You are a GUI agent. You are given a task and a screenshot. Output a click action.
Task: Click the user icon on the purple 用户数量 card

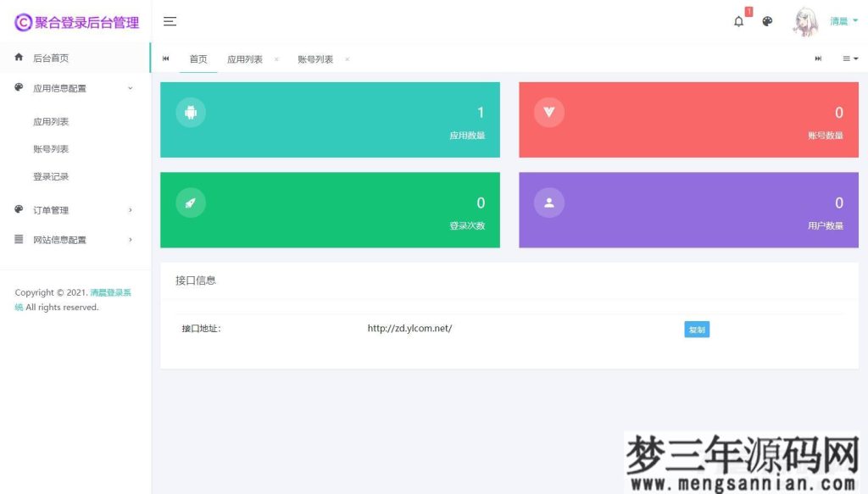pos(548,202)
